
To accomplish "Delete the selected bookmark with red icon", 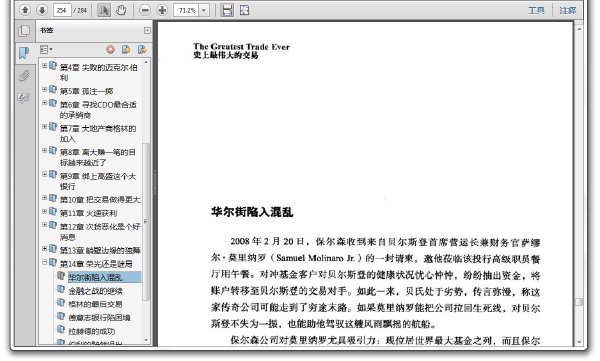I will pos(111,49).
